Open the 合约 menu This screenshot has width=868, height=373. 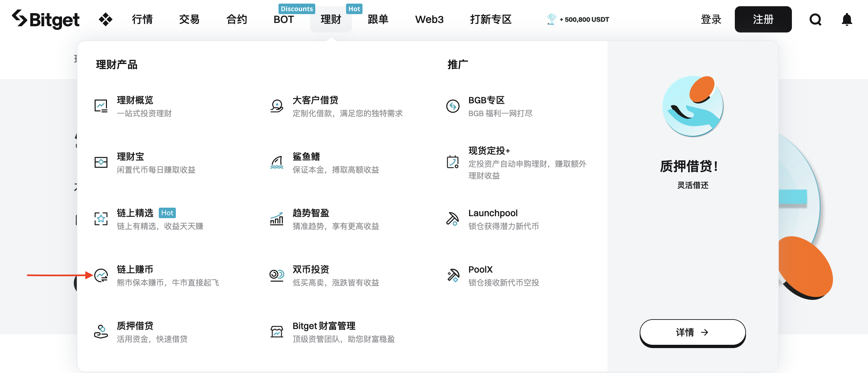(x=237, y=20)
